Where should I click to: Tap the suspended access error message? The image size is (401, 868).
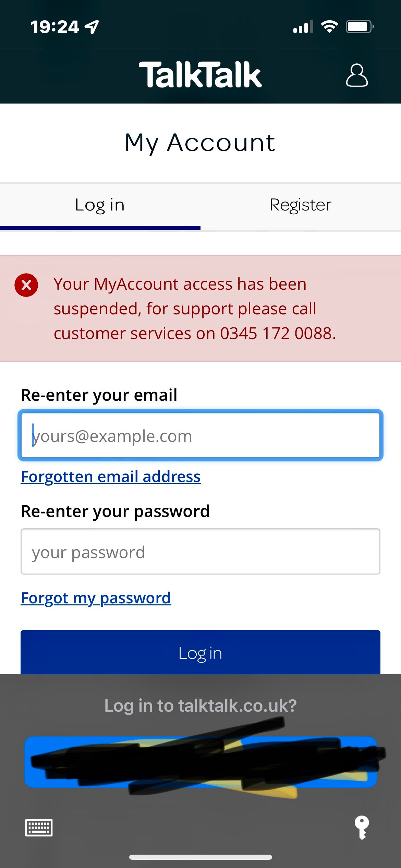tap(195, 309)
